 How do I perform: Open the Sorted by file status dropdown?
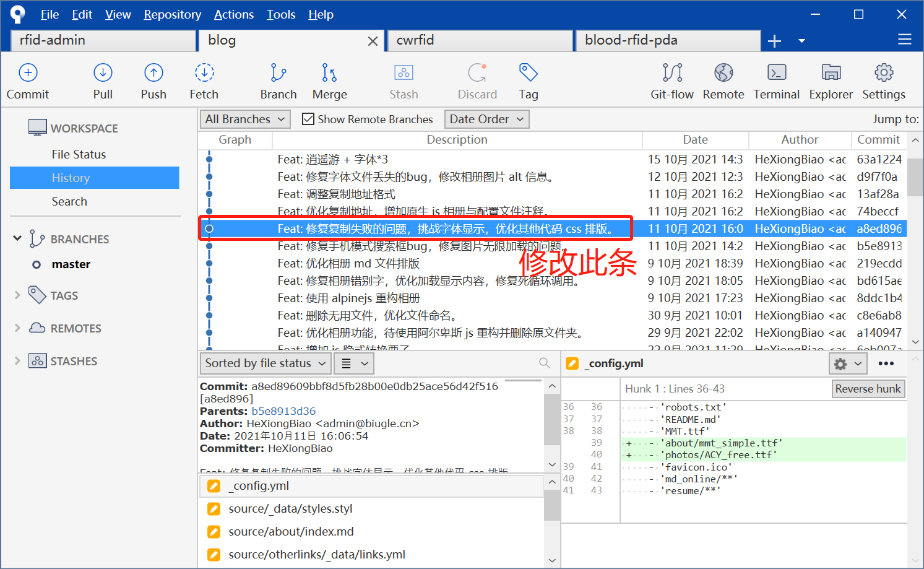pyautogui.click(x=266, y=363)
